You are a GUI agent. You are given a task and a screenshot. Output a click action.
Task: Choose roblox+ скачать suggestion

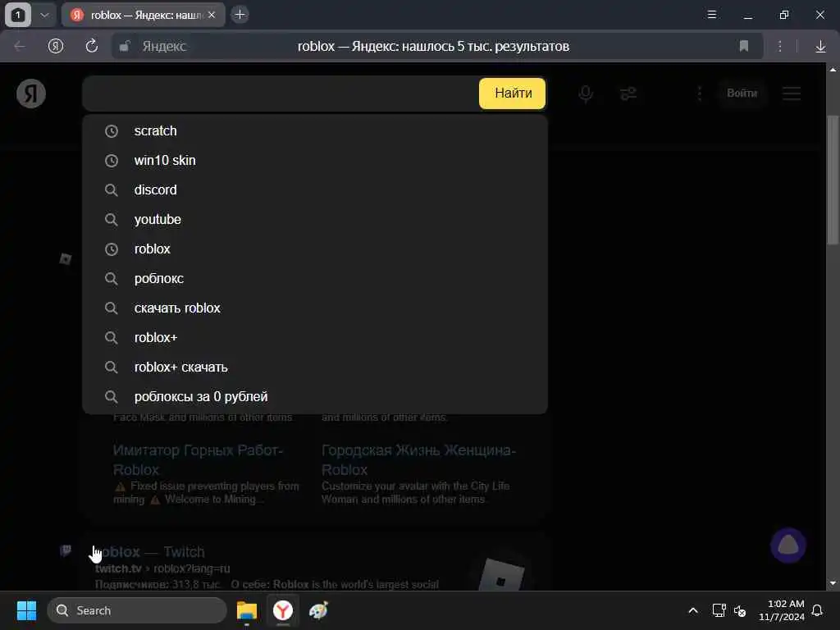315,367
